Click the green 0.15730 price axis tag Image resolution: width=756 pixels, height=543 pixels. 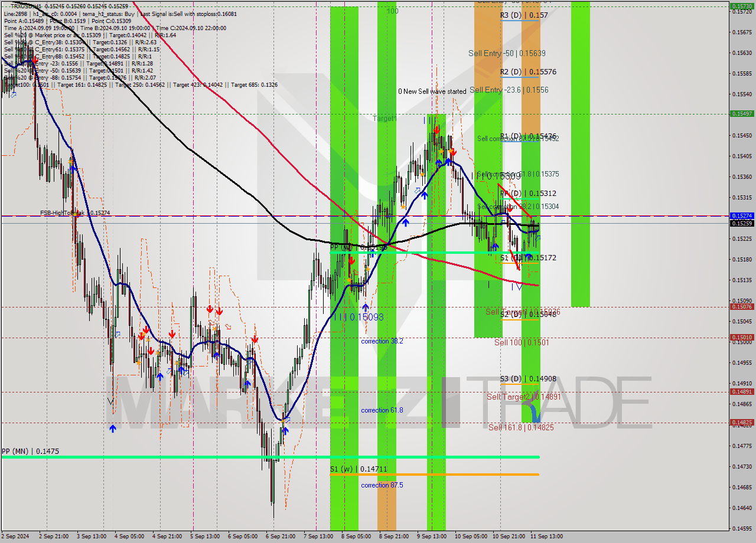[x=742, y=6]
